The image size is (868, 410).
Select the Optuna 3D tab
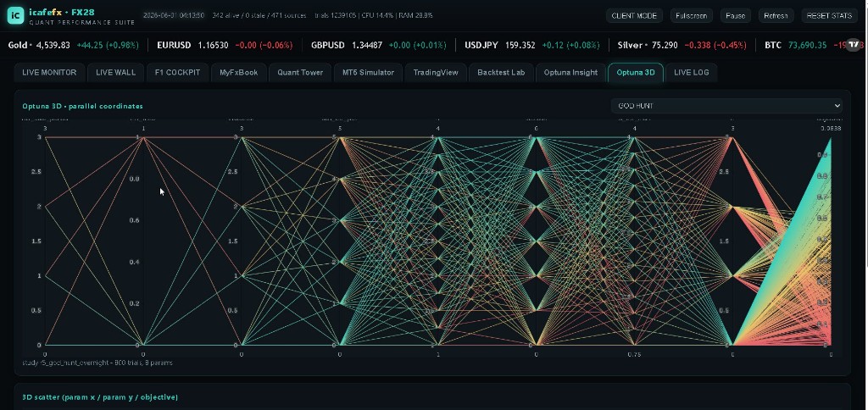pyautogui.click(x=636, y=73)
